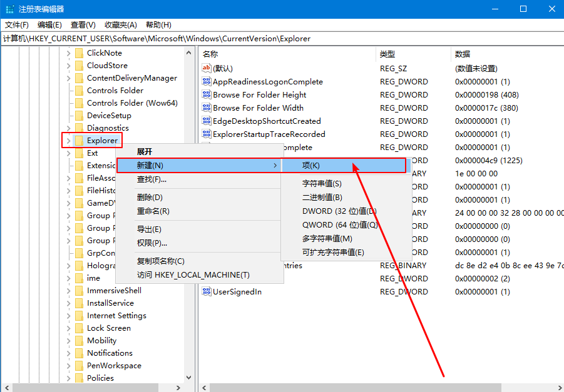Select DWORD (32 位)值 submenu option
564x392 pixels.
tap(339, 211)
